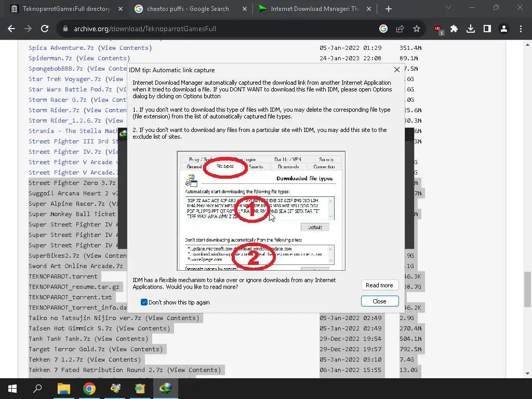
Task: Open Star Trek Voyager.7z link
Action: (x=65, y=79)
